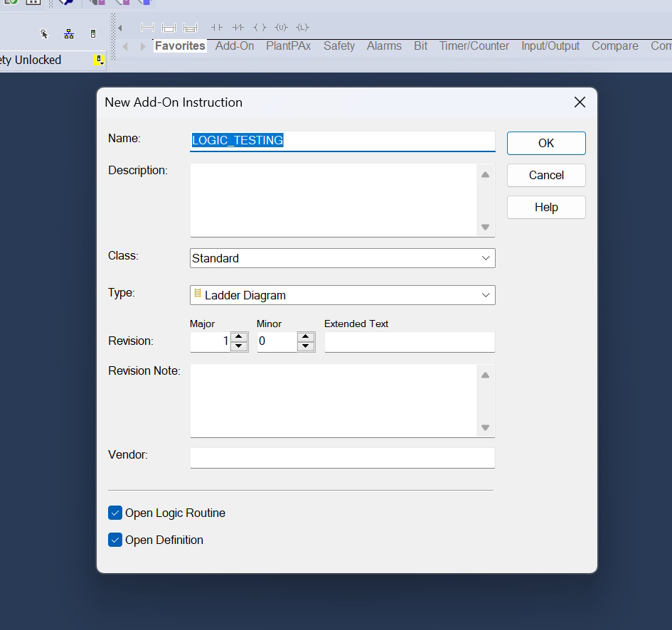Select the Output Unlatch (U) coil icon
The image size is (672, 630).
pyautogui.click(x=281, y=28)
